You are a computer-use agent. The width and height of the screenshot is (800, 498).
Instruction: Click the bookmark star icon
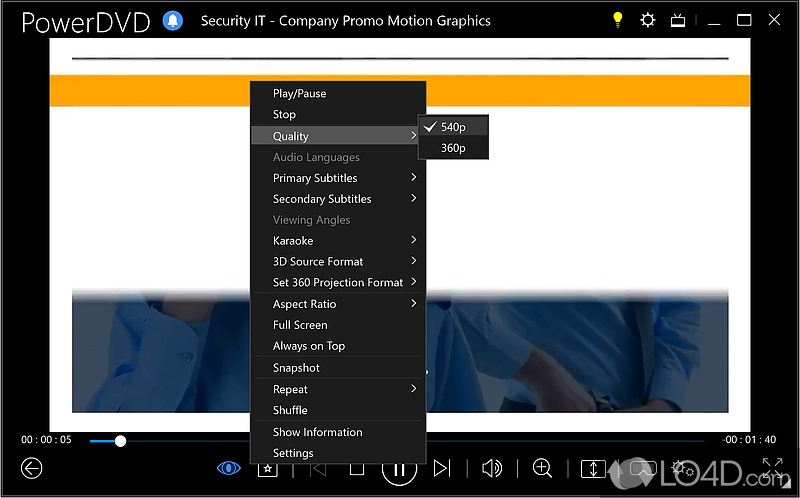coord(267,469)
